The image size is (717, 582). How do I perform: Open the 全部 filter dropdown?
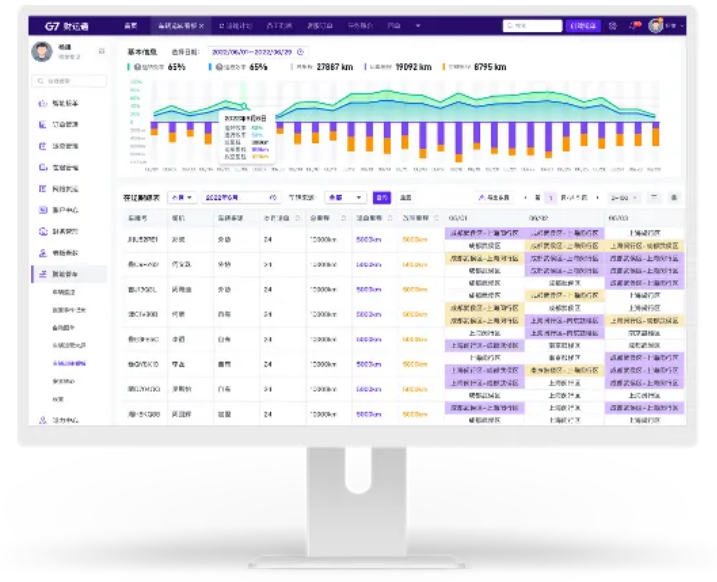click(x=345, y=198)
